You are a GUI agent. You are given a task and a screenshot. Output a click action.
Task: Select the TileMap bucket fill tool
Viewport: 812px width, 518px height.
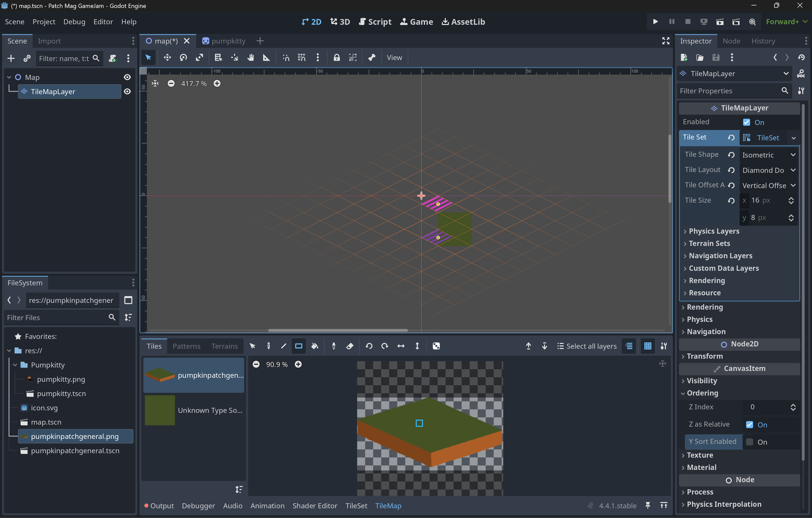[315, 346]
